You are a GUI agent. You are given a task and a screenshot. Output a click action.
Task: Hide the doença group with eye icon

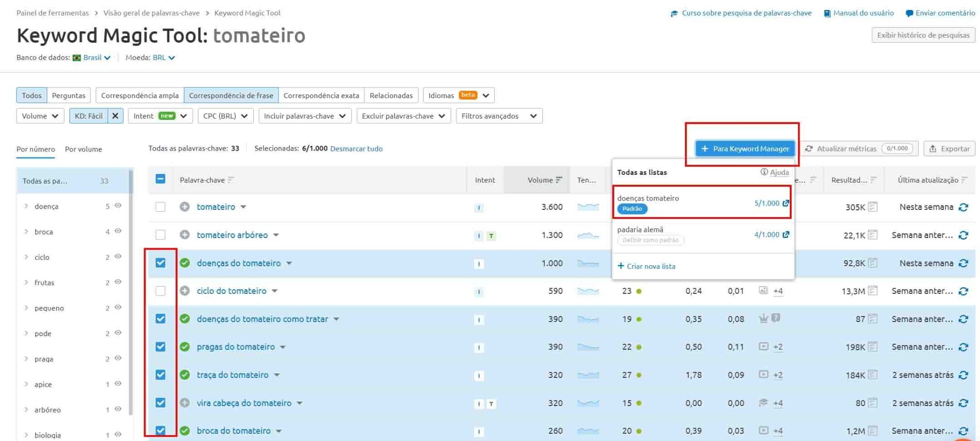coord(118,206)
